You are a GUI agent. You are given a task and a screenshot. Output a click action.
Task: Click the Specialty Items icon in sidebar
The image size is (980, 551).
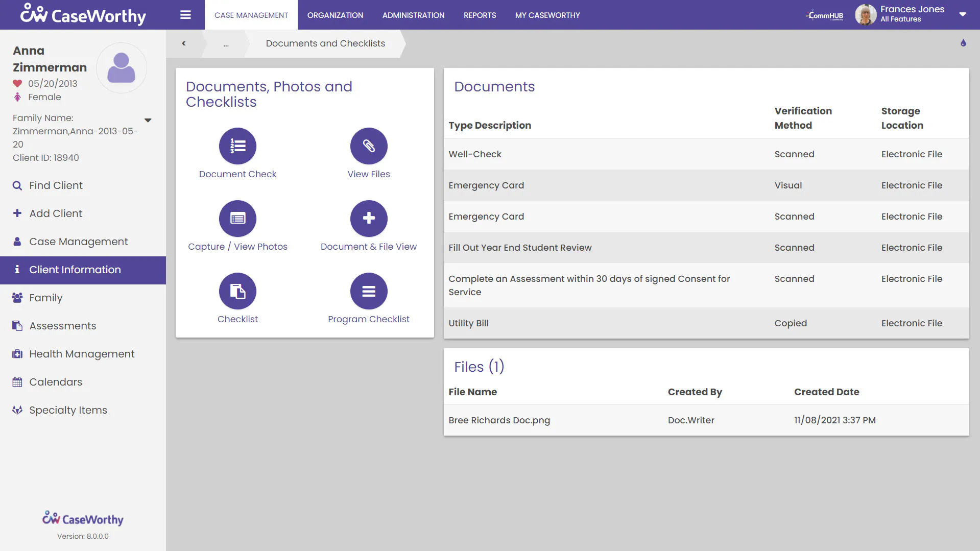click(17, 410)
